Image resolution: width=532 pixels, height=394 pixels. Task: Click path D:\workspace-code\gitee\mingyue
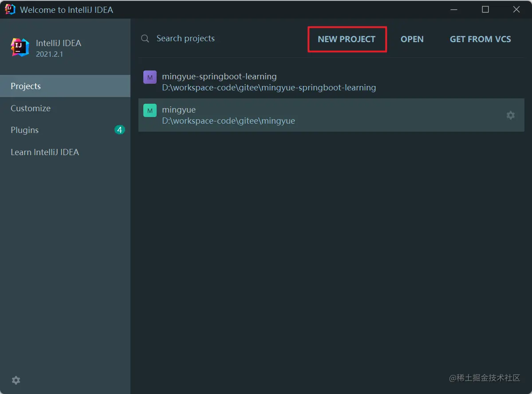click(x=229, y=121)
